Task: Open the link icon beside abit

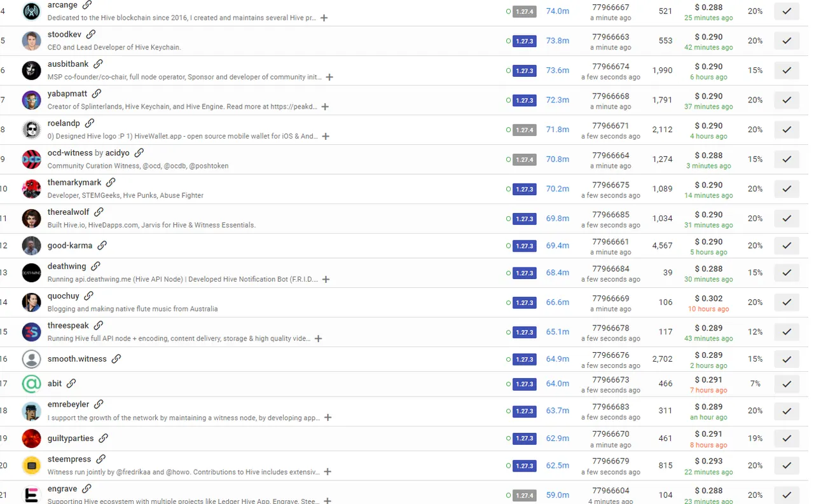Action: pos(71,383)
